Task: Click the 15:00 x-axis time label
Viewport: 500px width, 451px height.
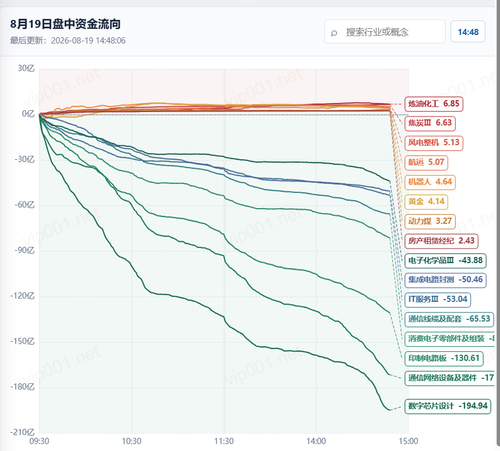Action: click(x=408, y=441)
